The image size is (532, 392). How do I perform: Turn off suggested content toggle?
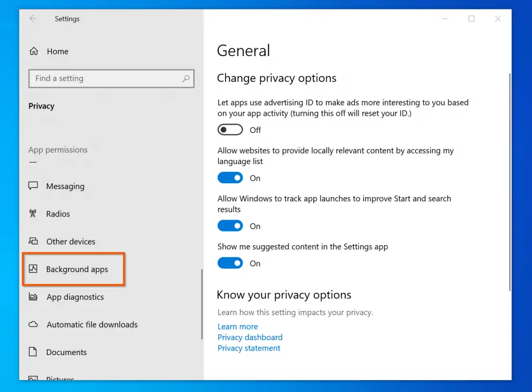[x=230, y=263]
